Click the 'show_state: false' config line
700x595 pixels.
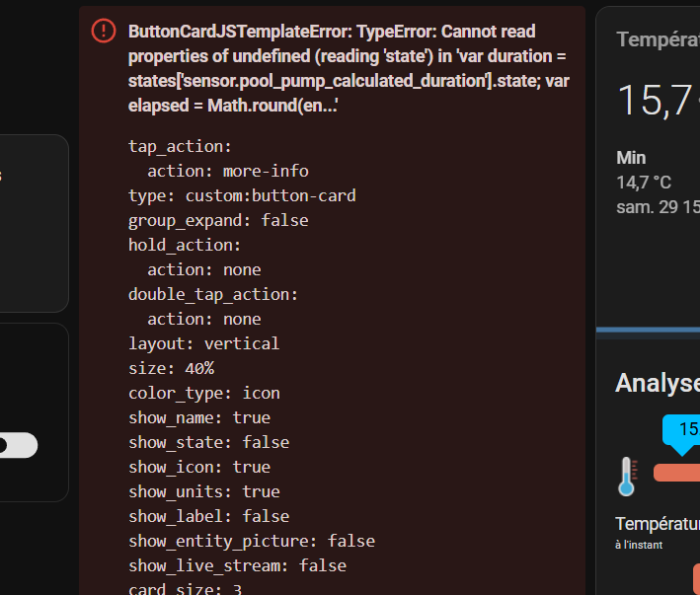tap(209, 442)
